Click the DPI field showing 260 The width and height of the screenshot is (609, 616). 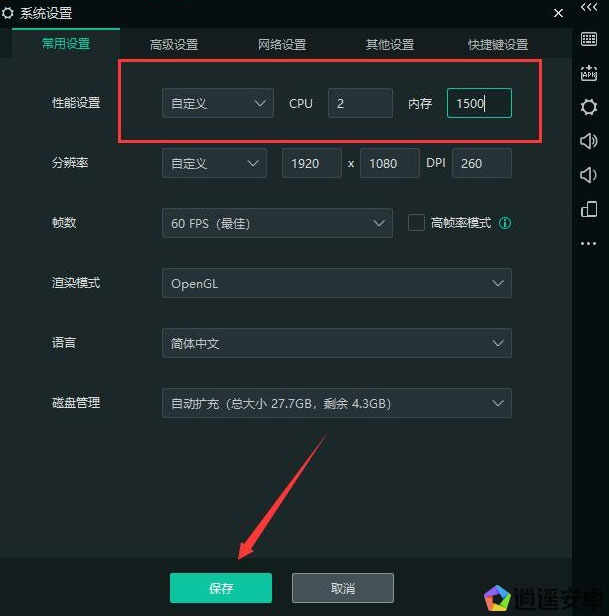[482, 163]
